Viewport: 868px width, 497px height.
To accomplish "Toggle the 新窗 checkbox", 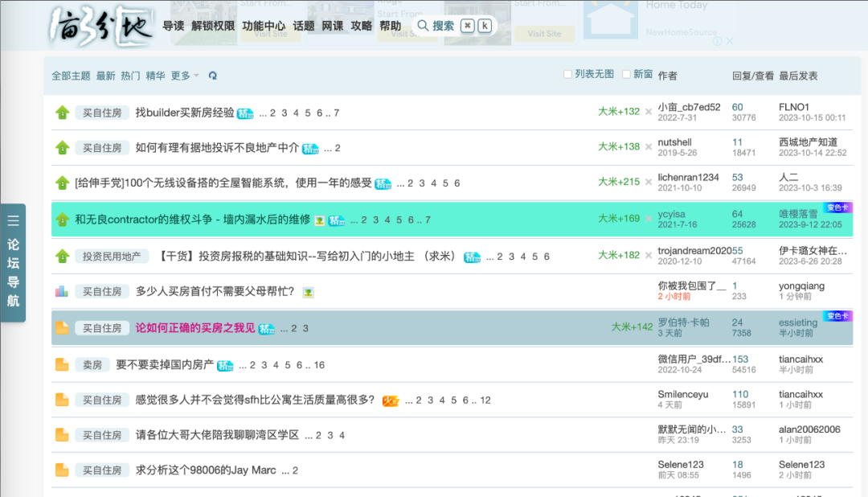I will (627, 74).
